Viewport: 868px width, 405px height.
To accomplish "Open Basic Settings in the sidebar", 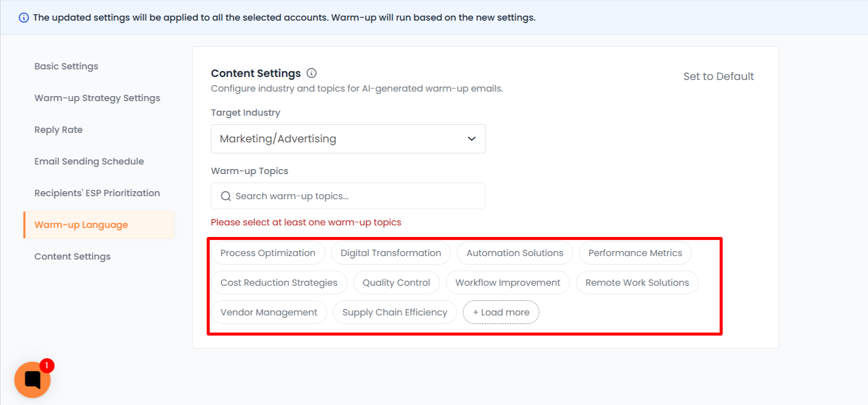I will tap(66, 66).
